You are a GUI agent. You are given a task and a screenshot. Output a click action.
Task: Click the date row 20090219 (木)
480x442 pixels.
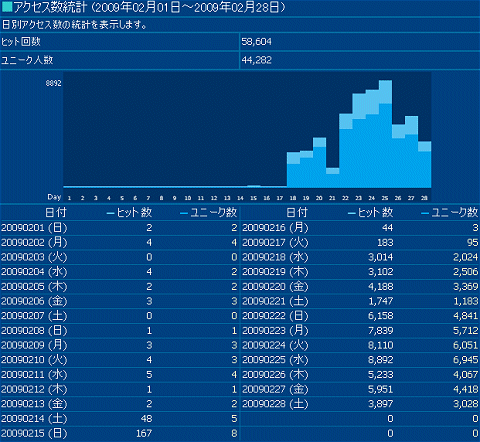(275, 272)
